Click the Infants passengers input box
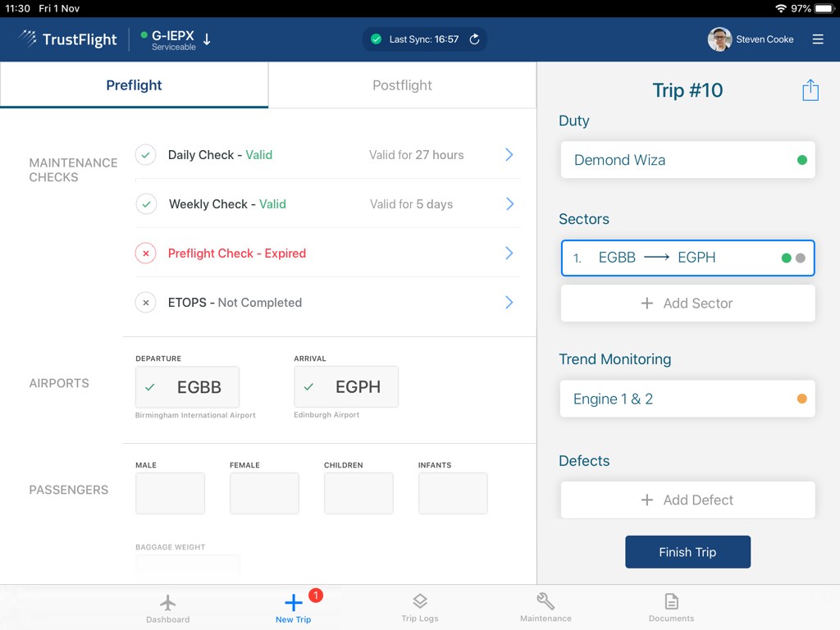Viewport: 840px width, 630px height. coord(453,493)
